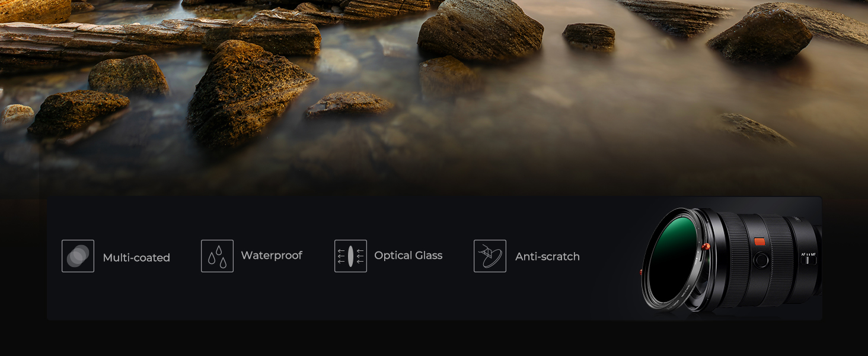This screenshot has width=868, height=356.
Task: Click the orange knob on filter's top edge
Action: (x=705, y=246)
